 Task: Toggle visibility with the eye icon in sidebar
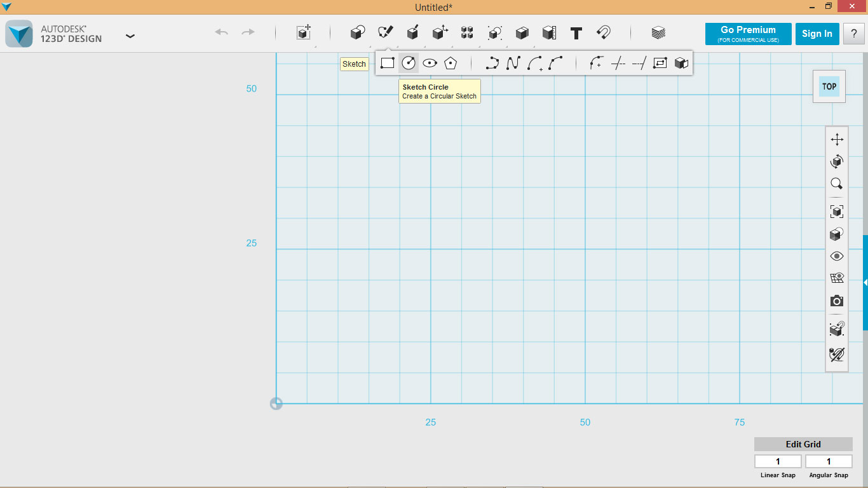coord(836,255)
